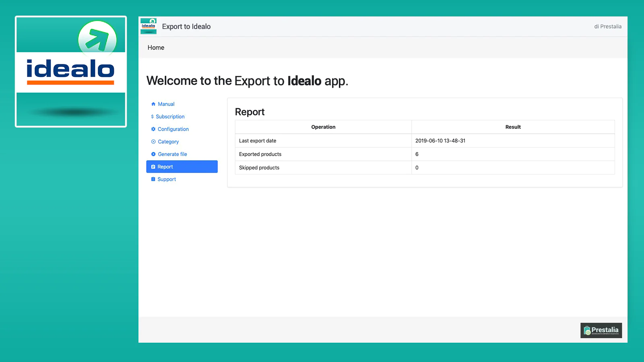Select the Generate file menu entry

coord(172,154)
